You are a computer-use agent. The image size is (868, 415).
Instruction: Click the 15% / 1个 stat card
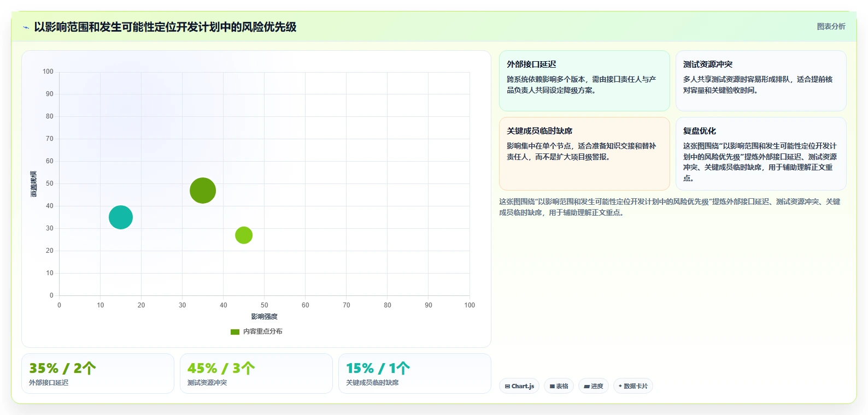[x=415, y=373]
